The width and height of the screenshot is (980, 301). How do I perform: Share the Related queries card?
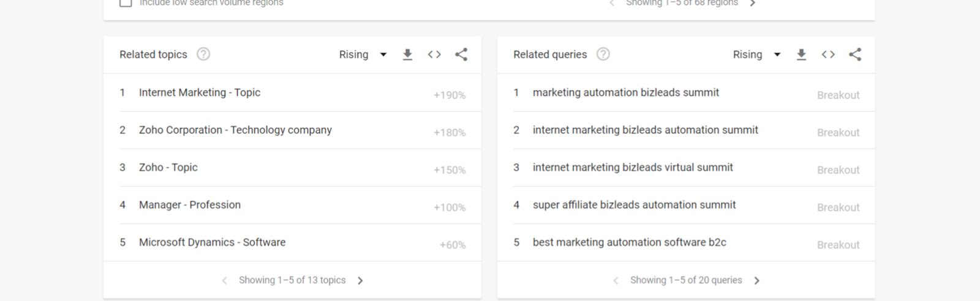(x=855, y=54)
